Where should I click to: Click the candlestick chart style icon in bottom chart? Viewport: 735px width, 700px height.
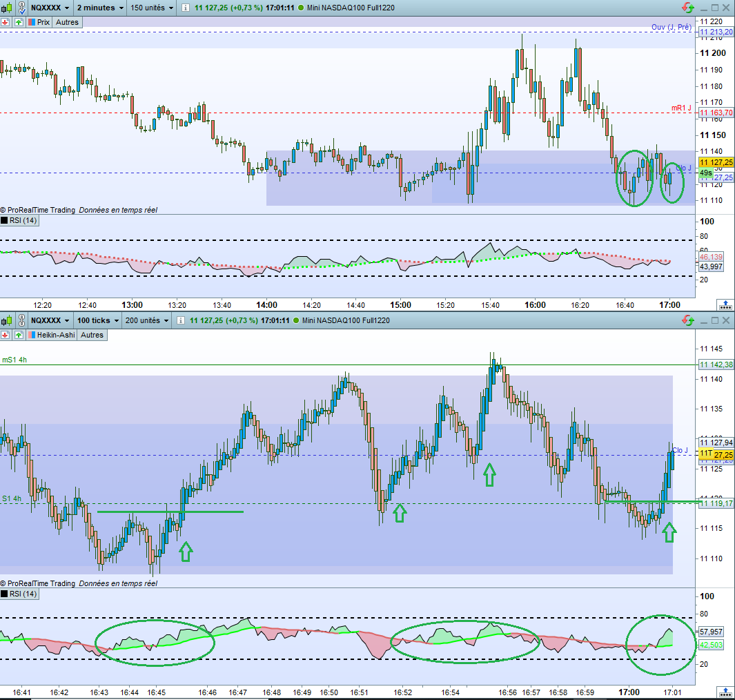point(7,320)
